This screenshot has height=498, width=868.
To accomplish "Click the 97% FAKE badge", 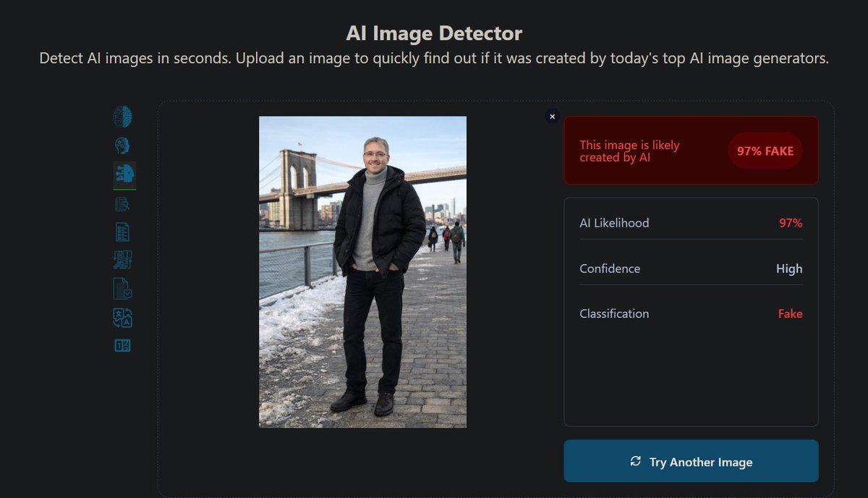I will [x=765, y=151].
